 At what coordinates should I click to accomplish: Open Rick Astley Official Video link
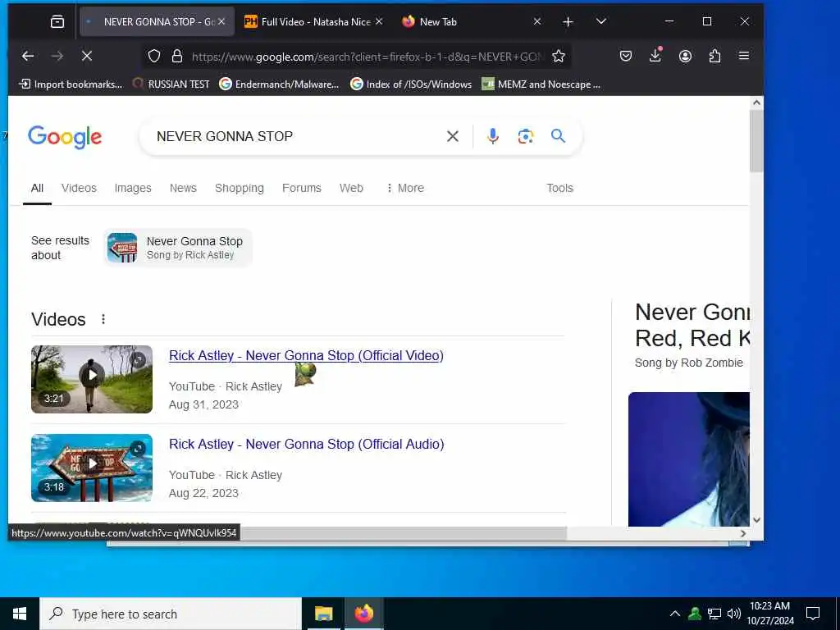306,356
